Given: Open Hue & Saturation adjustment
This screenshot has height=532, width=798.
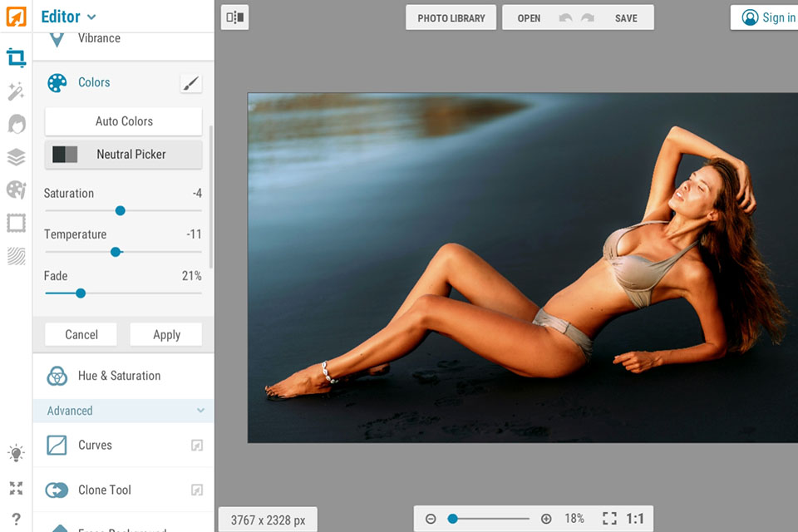Looking at the screenshot, I should pyautogui.click(x=123, y=376).
